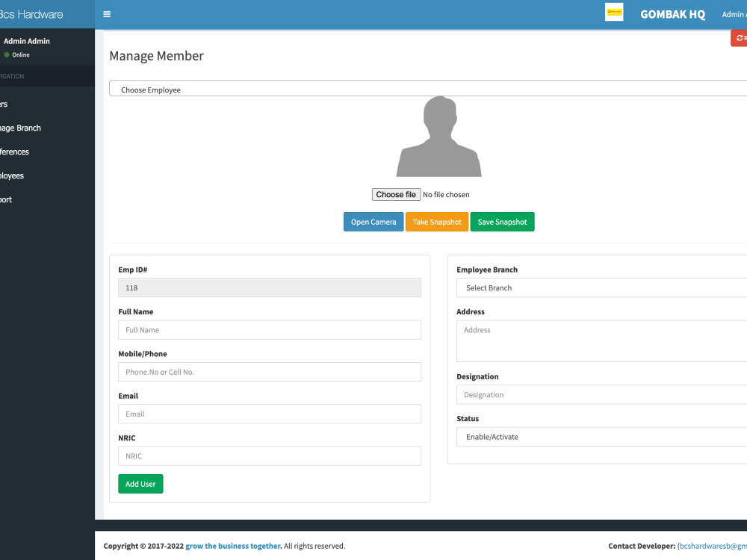747x560 pixels.
Task: Click the Manage Member page heading
Action: [x=156, y=56]
